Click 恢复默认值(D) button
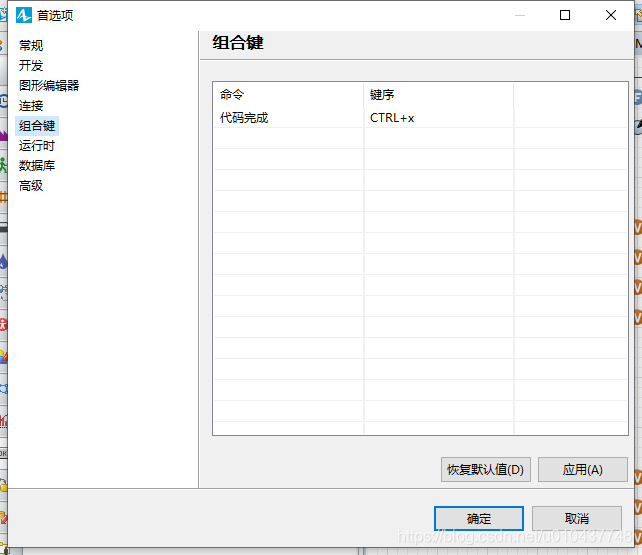The width and height of the screenshot is (642, 555). [486, 469]
